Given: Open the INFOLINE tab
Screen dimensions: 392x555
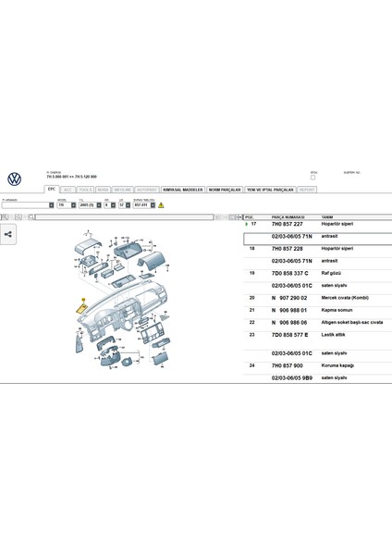Looking at the screenshot, I should (123, 190).
